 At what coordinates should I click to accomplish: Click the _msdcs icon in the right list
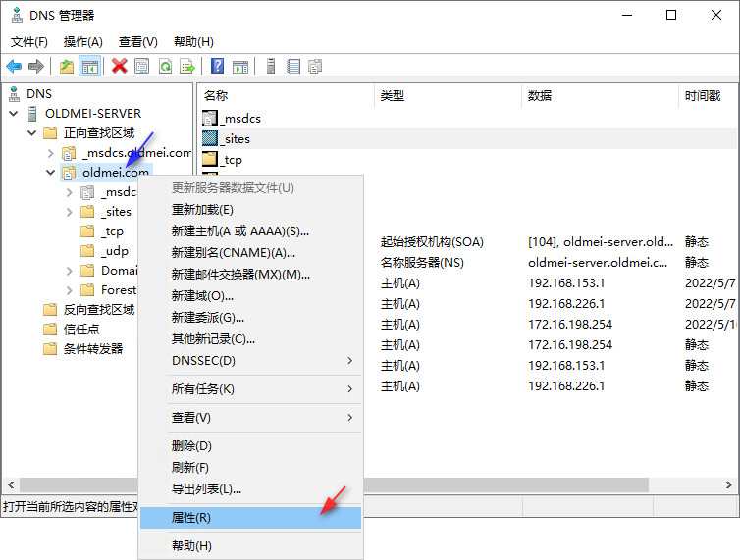coord(210,118)
